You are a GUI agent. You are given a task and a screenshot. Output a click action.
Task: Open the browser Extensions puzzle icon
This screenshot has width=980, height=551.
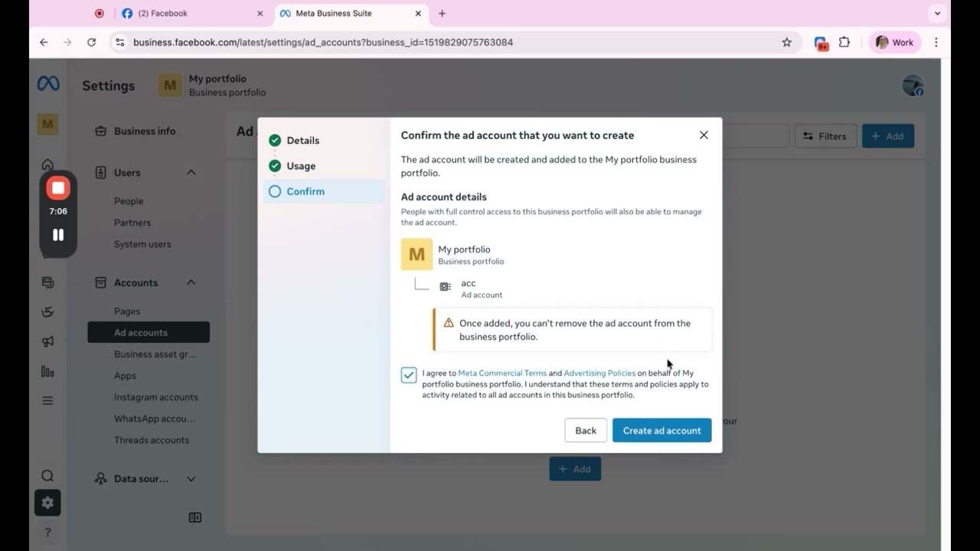click(844, 42)
